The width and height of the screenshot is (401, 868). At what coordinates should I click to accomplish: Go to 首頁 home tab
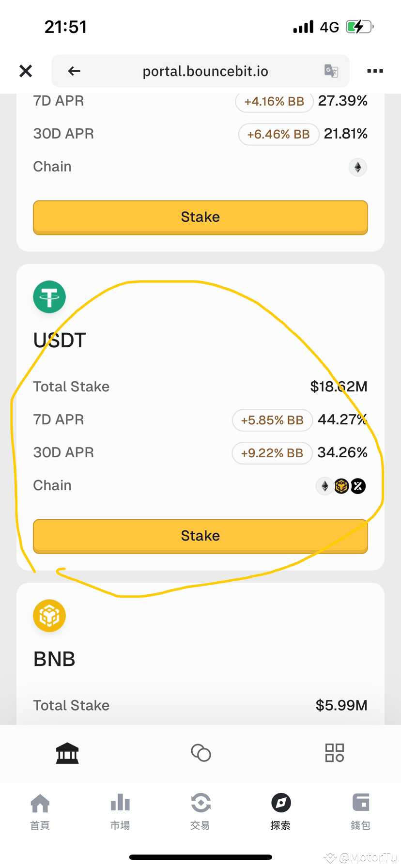click(x=40, y=812)
